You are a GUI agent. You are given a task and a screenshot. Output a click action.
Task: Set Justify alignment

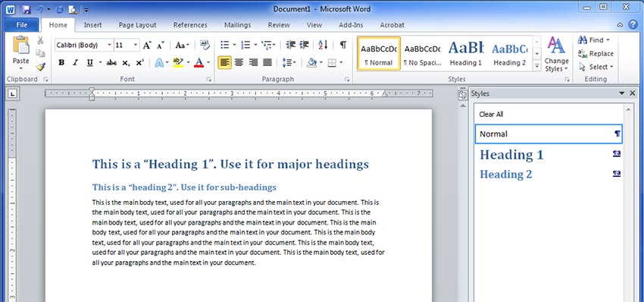pyautogui.click(x=267, y=62)
